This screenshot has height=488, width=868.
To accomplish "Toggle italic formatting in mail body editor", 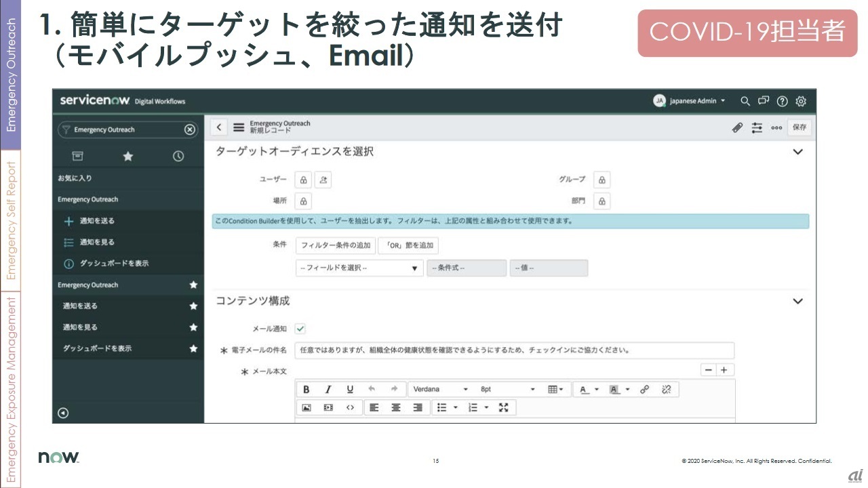I will pos(328,389).
